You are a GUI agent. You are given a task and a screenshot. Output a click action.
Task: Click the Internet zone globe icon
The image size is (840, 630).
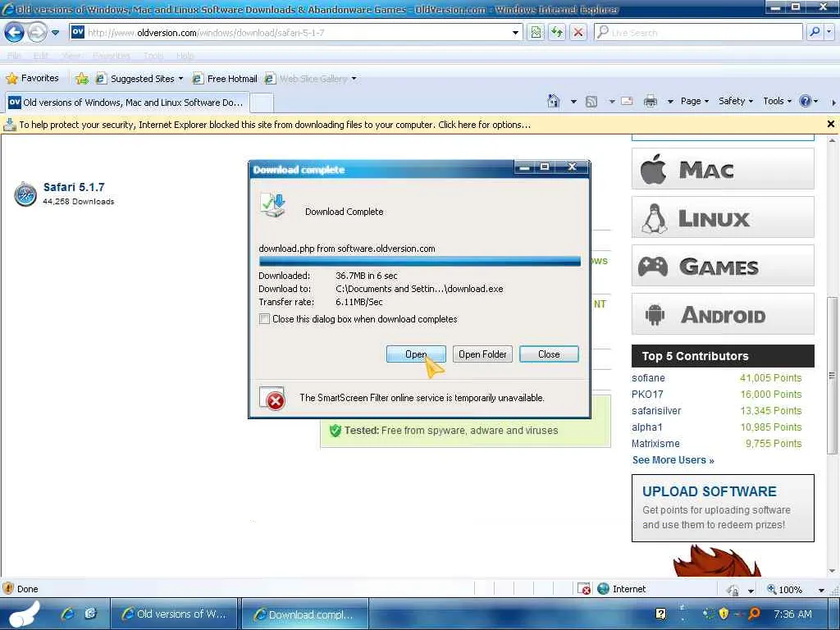tap(603, 589)
